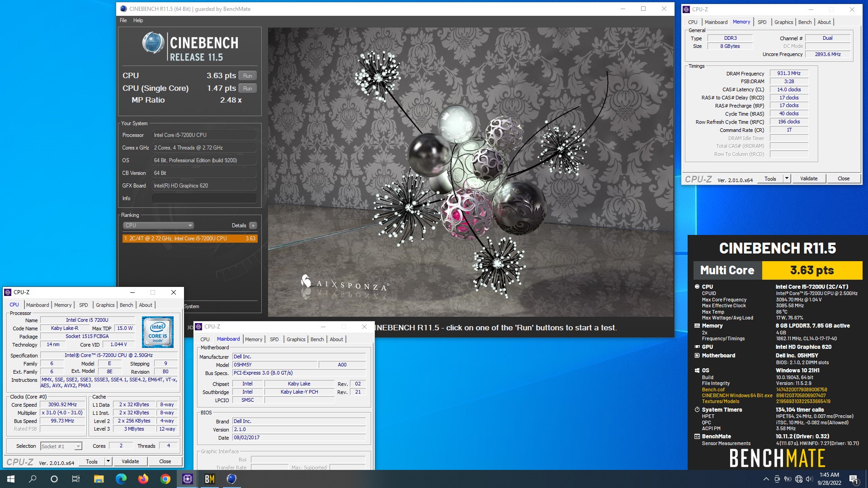Click the Bench.cof file integrity entry

(713, 389)
